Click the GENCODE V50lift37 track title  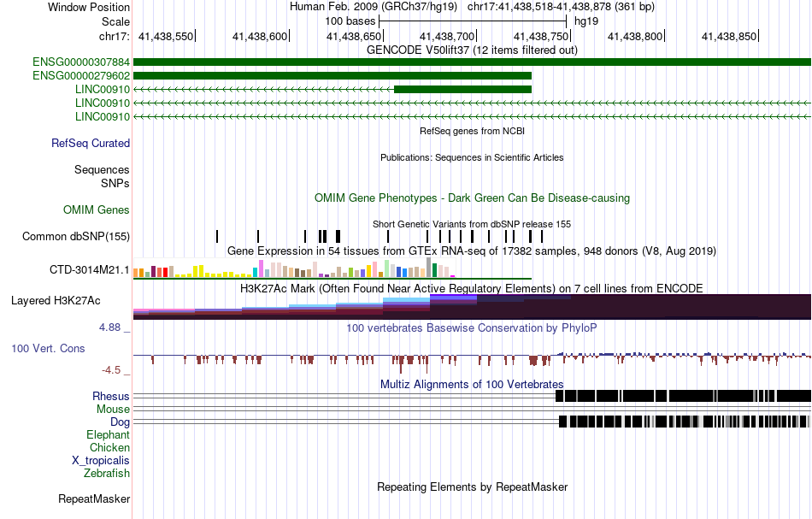[x=473, y=50]
